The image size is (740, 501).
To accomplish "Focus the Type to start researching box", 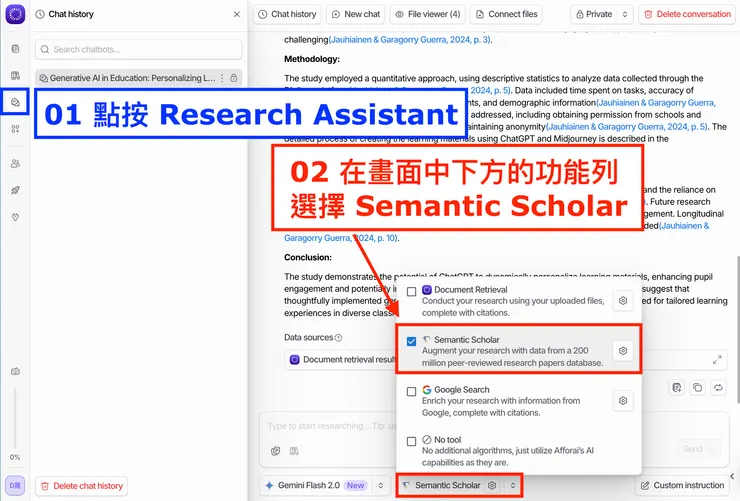I will tap(330, 426).
